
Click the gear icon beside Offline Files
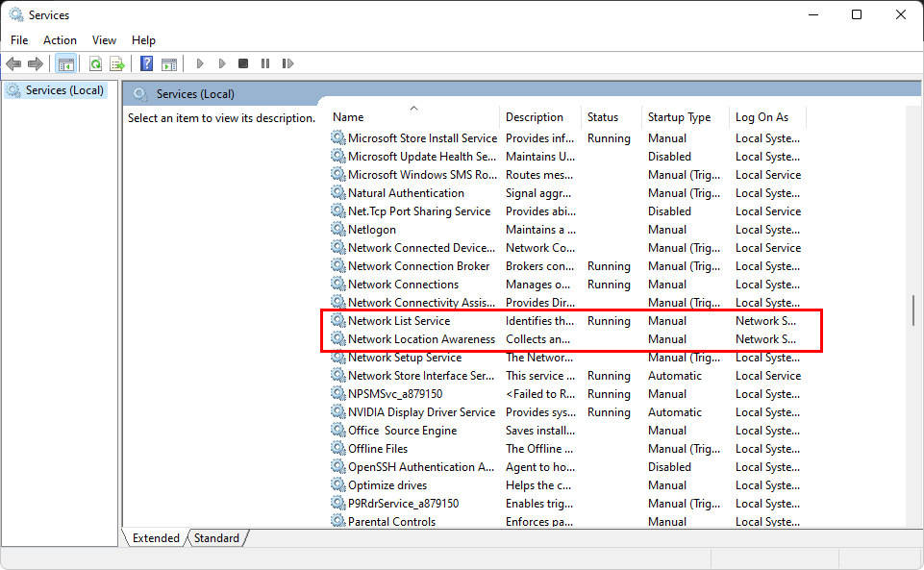click(337, 448)
